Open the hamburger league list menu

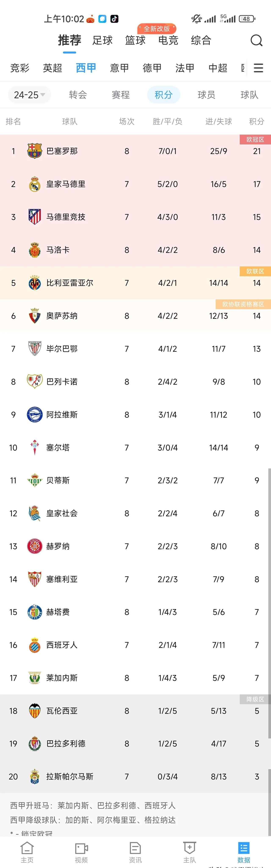pos(258,68)
